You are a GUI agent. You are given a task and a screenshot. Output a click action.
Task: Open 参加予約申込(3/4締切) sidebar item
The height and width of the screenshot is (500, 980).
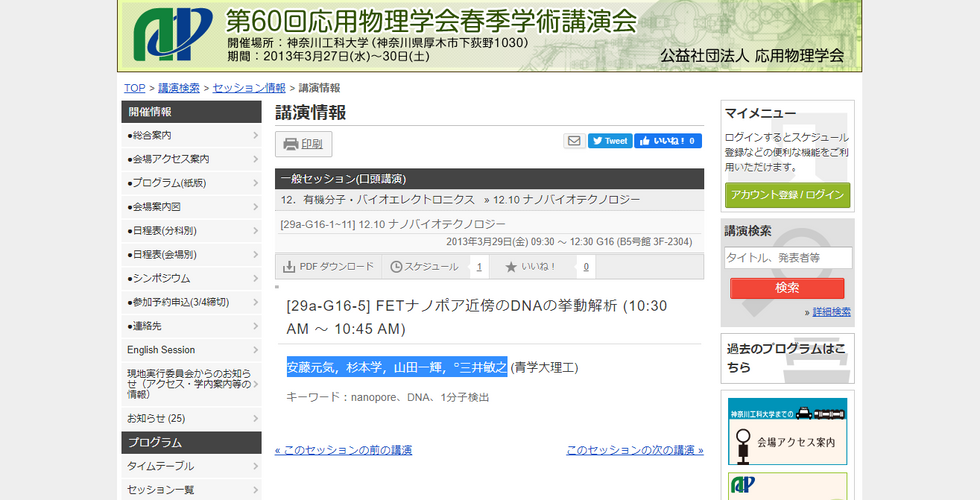(191, 302)
